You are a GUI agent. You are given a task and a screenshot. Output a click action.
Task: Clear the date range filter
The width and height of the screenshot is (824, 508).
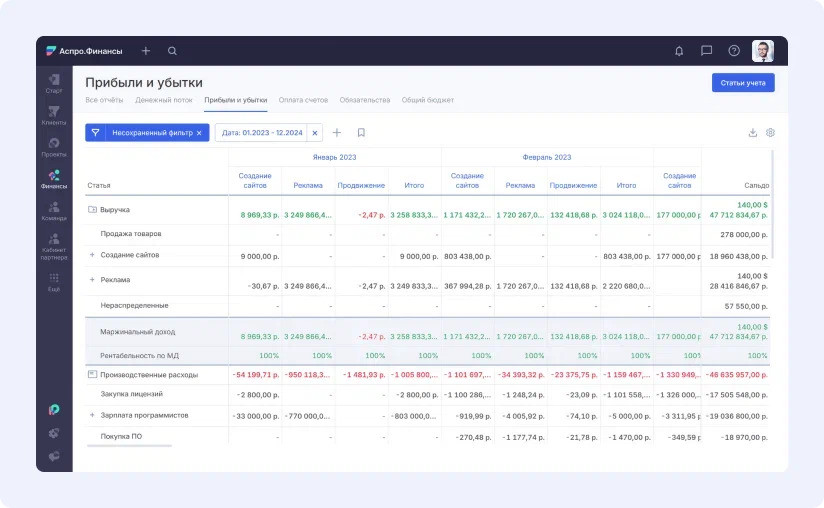coord(315,132)
